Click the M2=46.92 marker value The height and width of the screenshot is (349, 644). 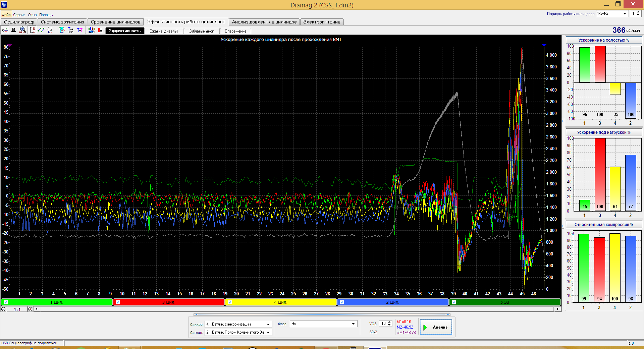tap(405, 327)
